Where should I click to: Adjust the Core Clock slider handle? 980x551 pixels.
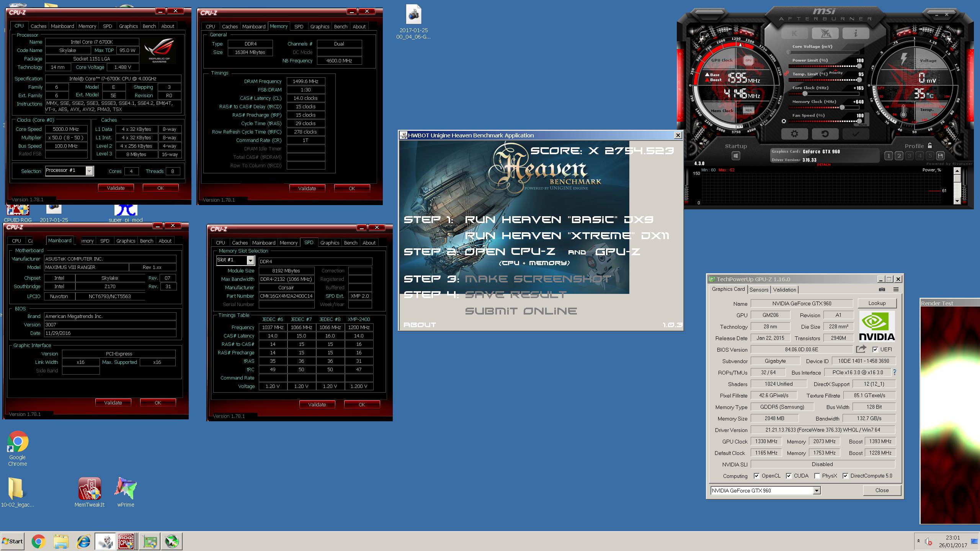(x=805, y=94)
